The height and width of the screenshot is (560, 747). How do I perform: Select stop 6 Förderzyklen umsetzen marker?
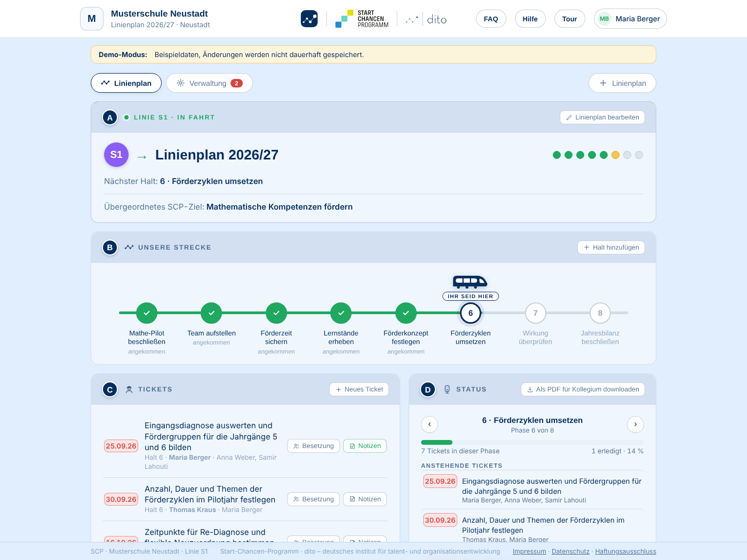pos(471,313)
